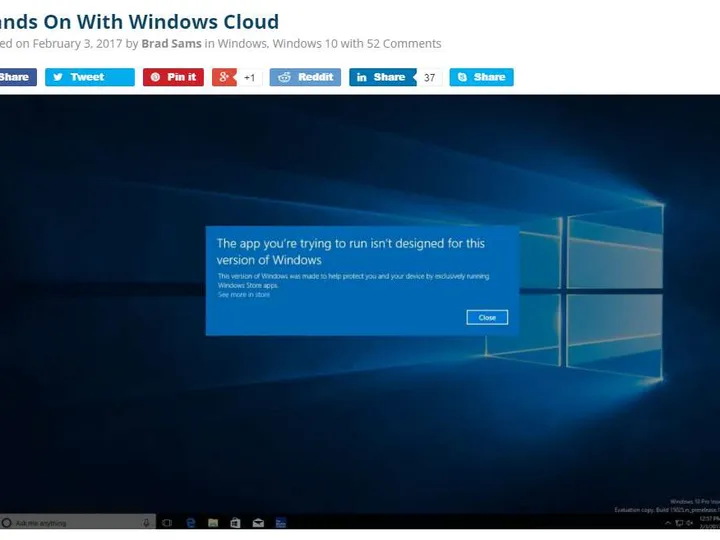This screenshot has width=720, height=540.
Task: Click the LinkedIn share count 37
Action: (430, 78)
